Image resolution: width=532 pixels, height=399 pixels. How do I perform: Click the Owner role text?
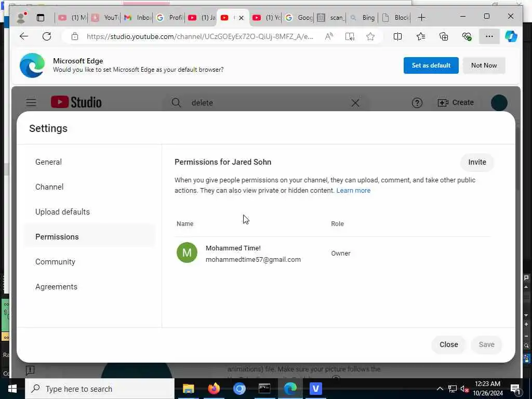pos(341,254)
